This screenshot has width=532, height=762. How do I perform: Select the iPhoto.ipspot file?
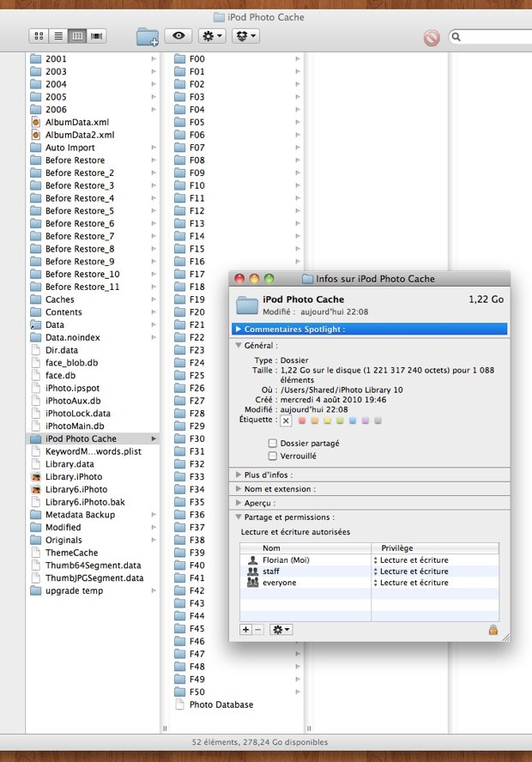pyautogui.click(x=72, y=388)
